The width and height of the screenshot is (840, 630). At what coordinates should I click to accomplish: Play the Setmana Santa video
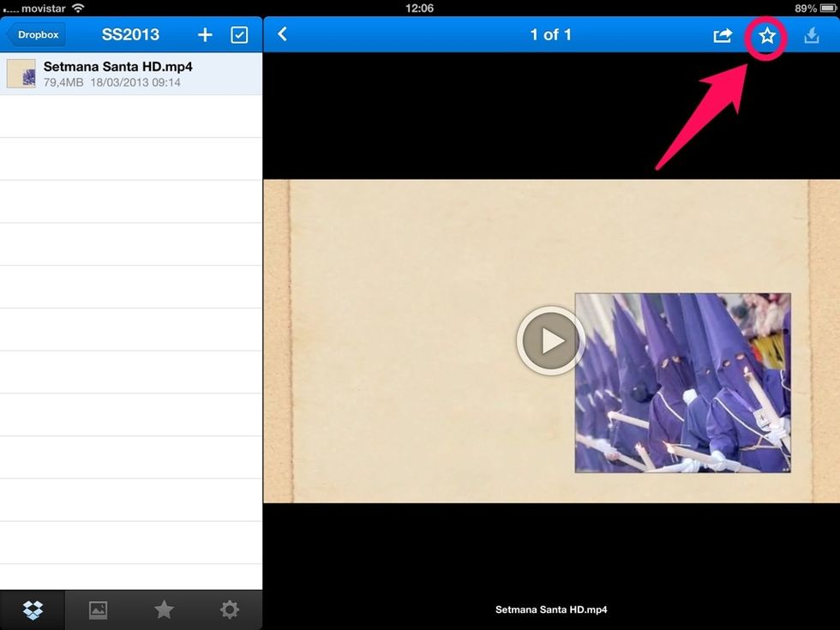[550, 340]
